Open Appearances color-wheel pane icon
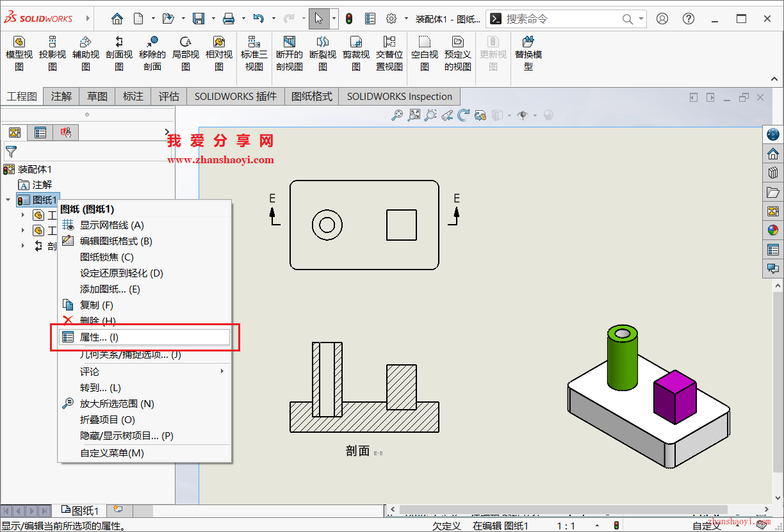 coord(773,230)
